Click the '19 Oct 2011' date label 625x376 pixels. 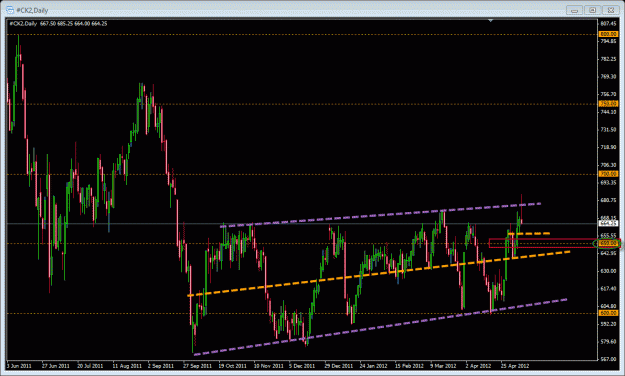[232, 366]
